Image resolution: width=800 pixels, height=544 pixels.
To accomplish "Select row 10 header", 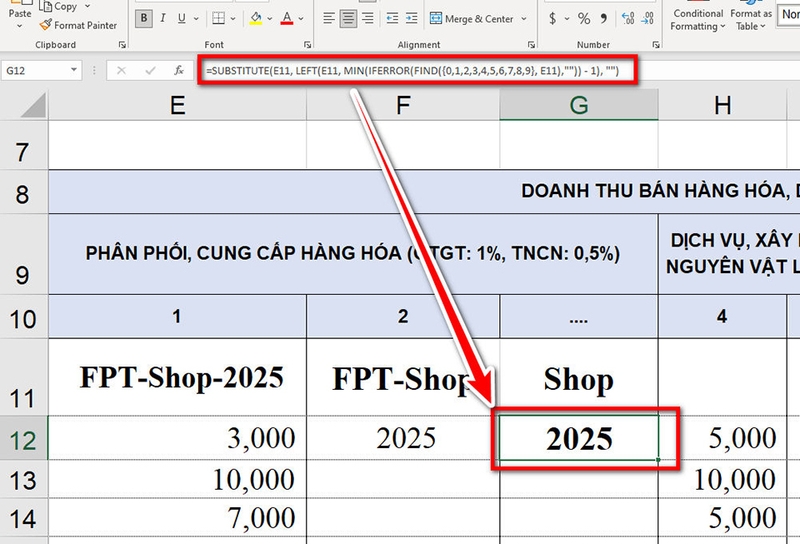I will 23,317.
